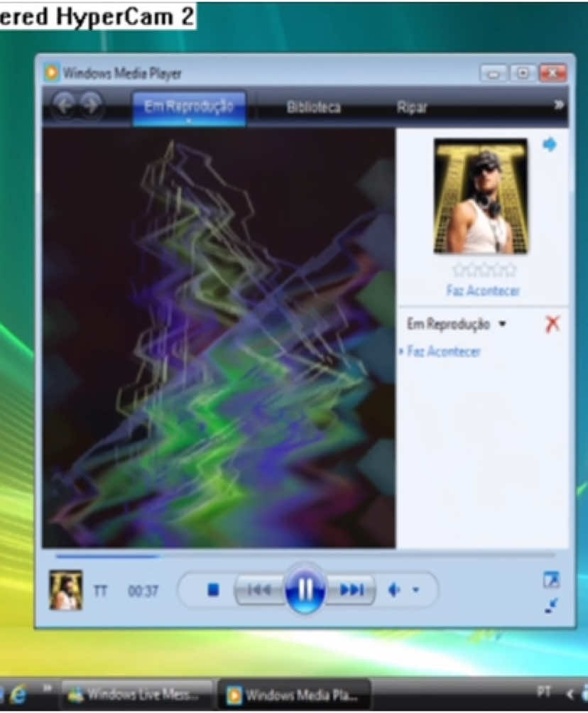Click the 00:37 elapsed time display
The width and height of the screenshot is (588, 713).
pyautogui.click(x=143, y=591)
